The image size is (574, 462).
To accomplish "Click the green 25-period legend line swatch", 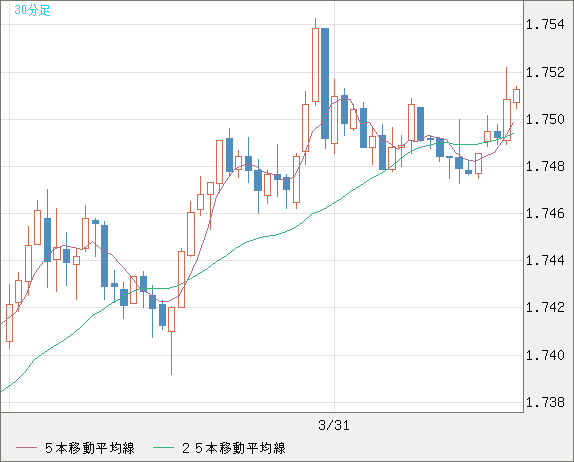I will pyautogui.click(x=163, y=448).
